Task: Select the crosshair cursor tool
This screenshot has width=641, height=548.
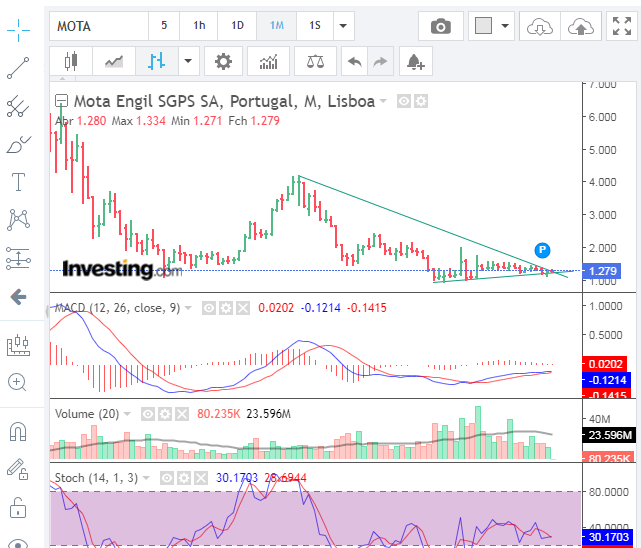Action: click(x=18, y=30)
